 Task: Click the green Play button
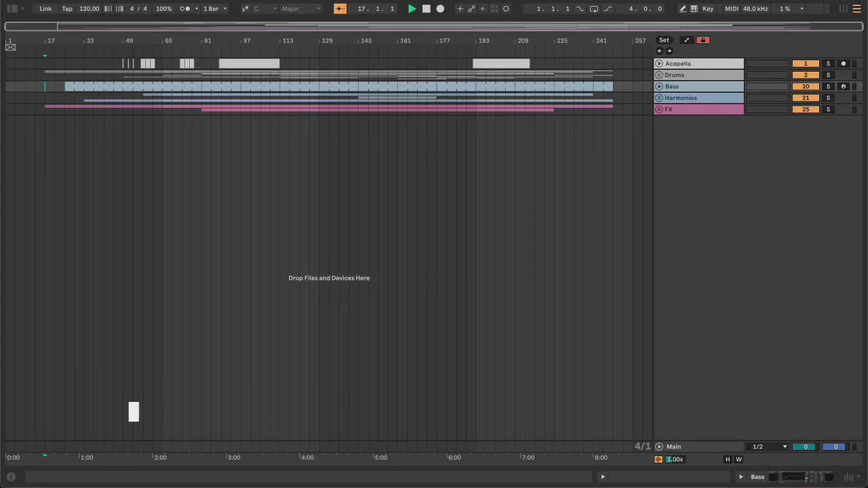pos(412,9)
